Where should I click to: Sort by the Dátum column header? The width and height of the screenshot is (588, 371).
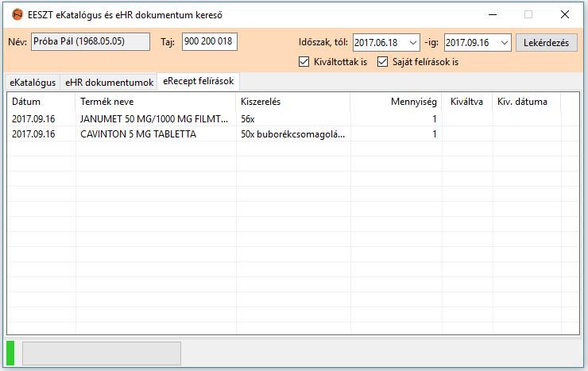[41, 102]
